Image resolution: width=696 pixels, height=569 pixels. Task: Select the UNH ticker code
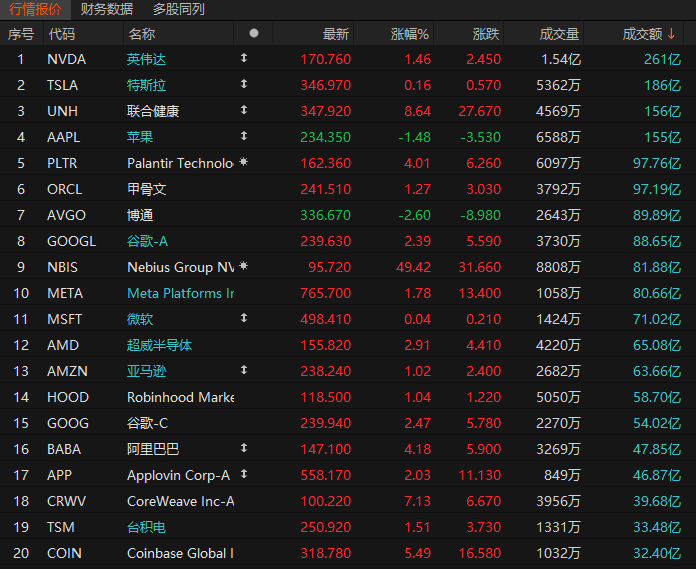[63, 111]
